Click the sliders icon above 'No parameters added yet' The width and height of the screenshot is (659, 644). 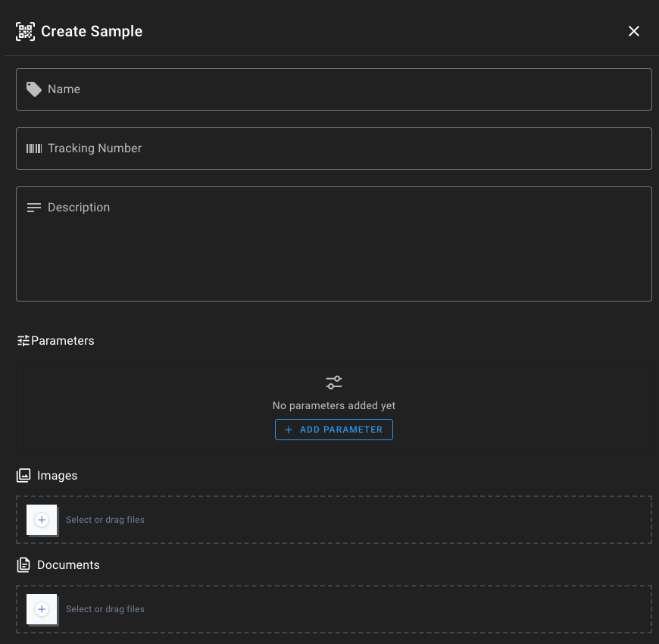tap(334, 383)
